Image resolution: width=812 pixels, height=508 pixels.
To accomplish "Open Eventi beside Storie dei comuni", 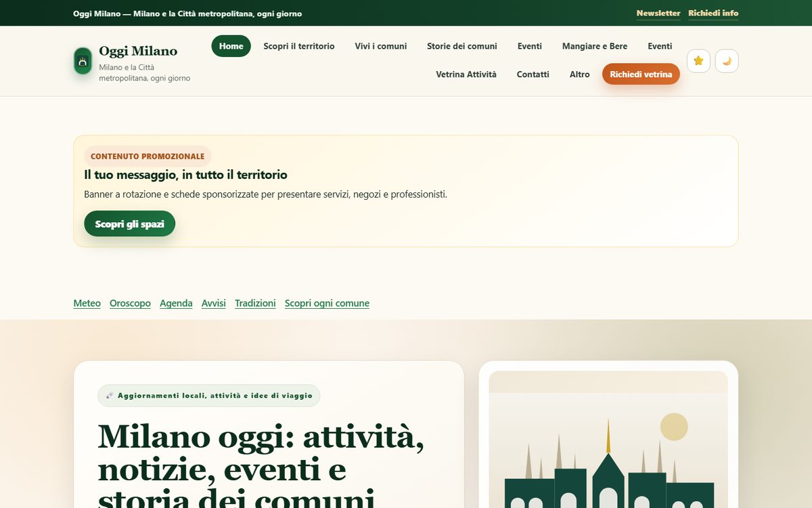I will [x=530, y=46].
